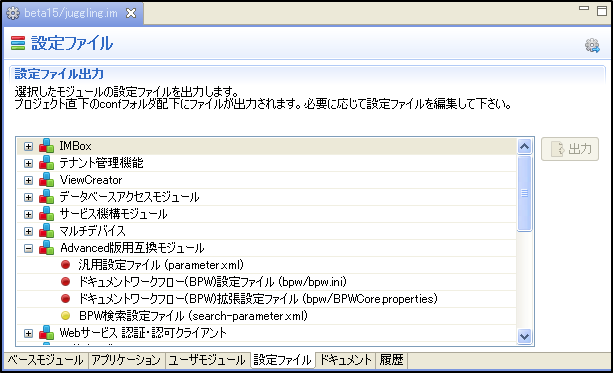This screenshot has height=373, width=613.
Task: Select the マルチデバイス row text
Action: 92,231
